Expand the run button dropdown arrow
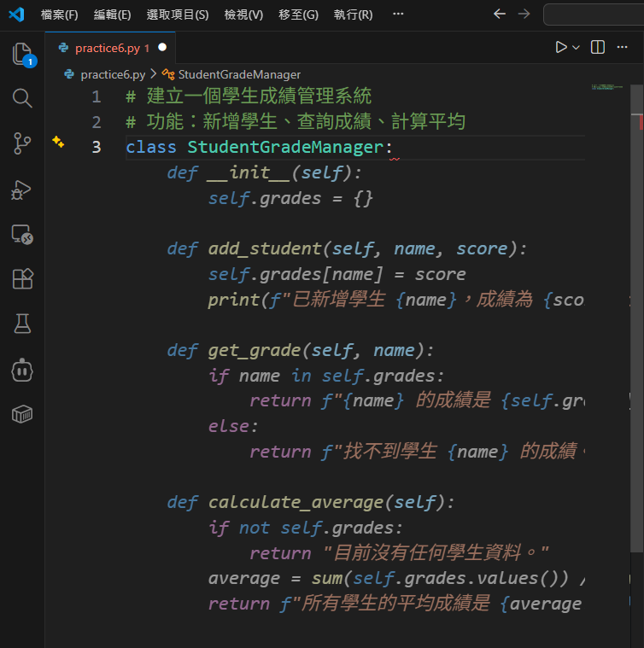 [x=577, y=48]
